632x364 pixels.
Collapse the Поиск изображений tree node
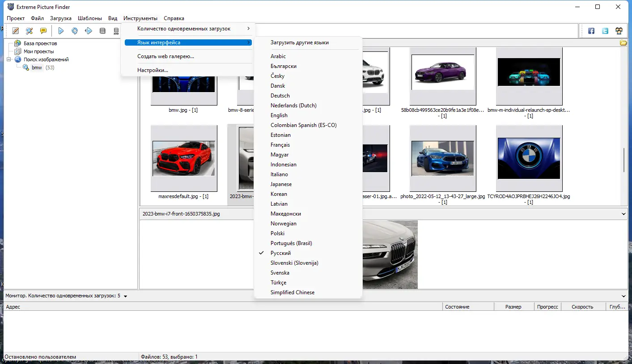9,59
